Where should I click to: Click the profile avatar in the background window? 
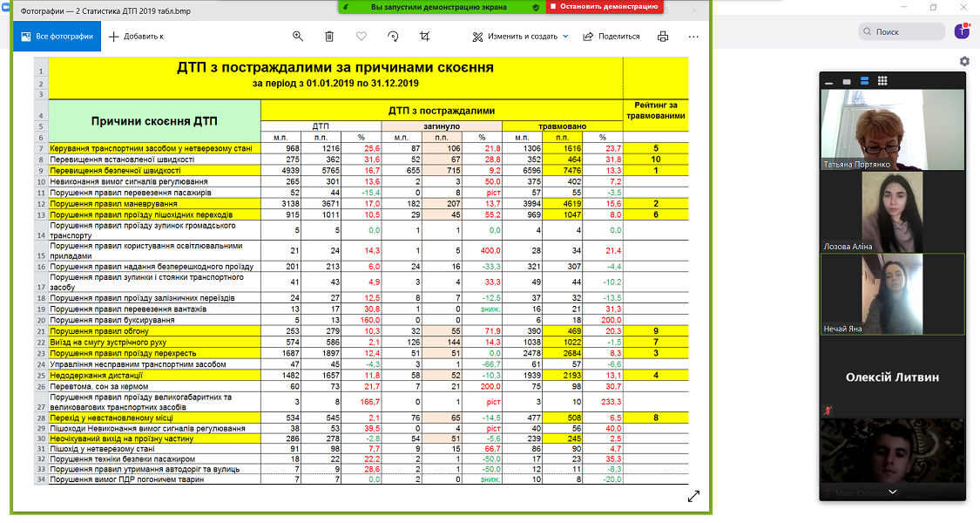(962, 31)
